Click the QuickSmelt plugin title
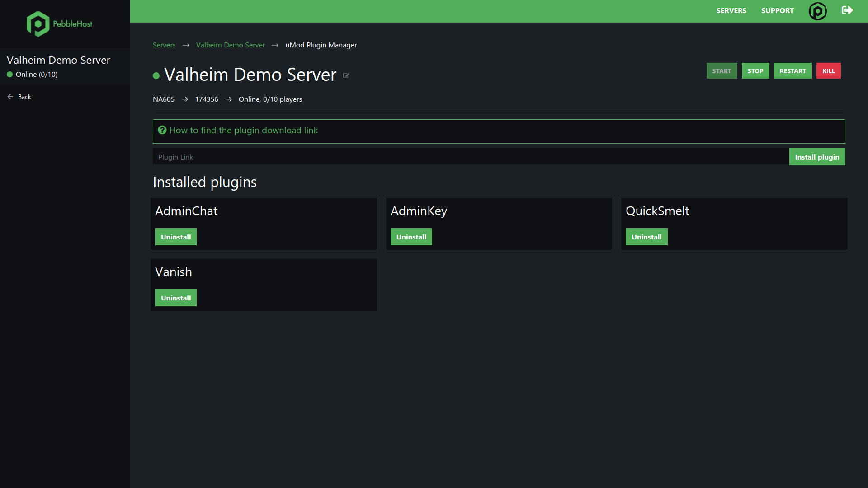 657,211
